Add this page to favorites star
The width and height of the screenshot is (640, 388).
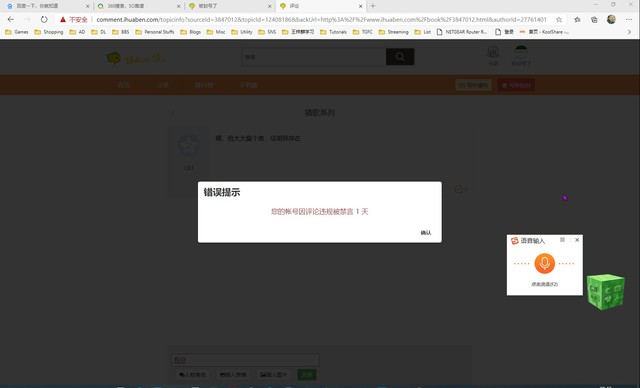[559, 20]
